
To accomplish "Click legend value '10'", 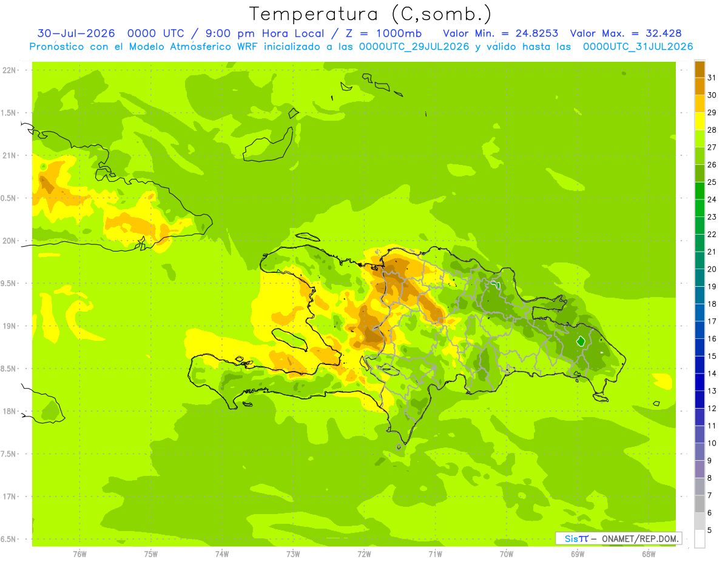I will [712, 443].
